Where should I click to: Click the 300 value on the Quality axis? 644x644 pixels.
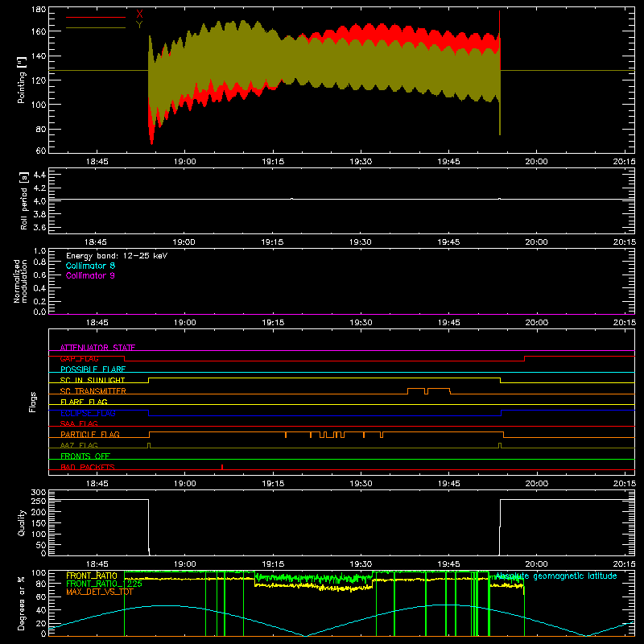pos(39,493)
